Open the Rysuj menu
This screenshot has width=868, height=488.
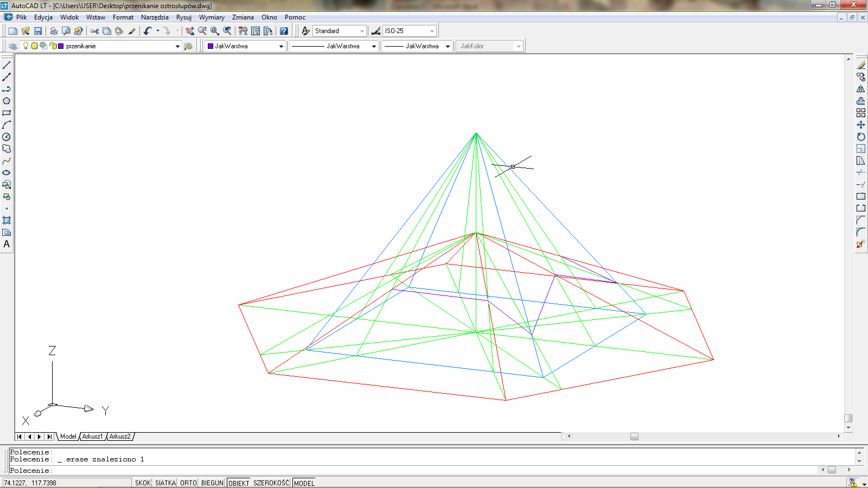click(184, 17)
